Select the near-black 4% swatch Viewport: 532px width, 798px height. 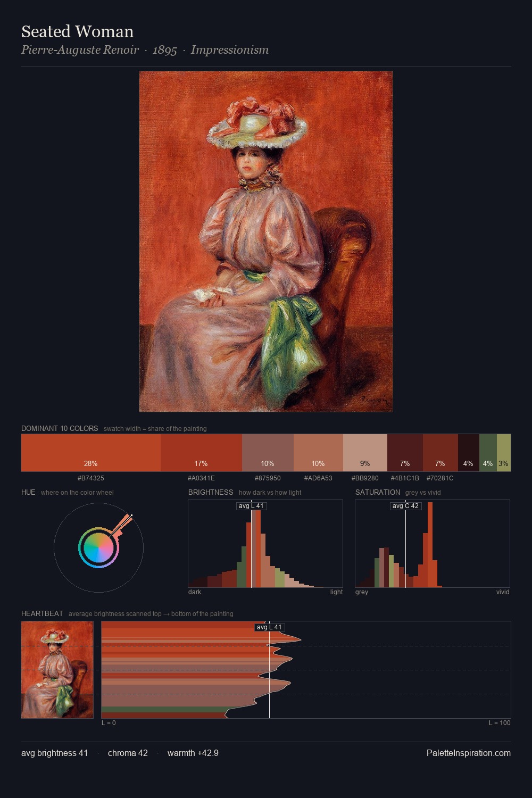468,453
